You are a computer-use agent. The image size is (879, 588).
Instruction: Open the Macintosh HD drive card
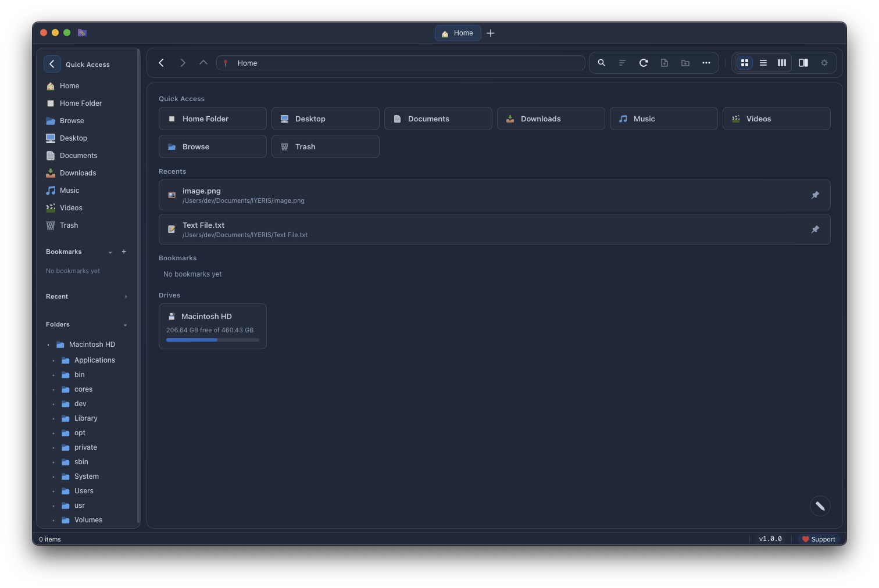coord(213,326)
